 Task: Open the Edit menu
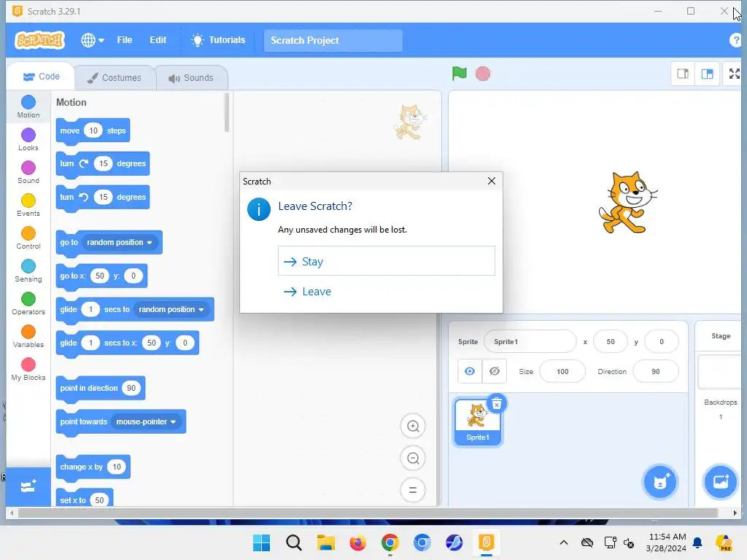[x=158, y=40]
